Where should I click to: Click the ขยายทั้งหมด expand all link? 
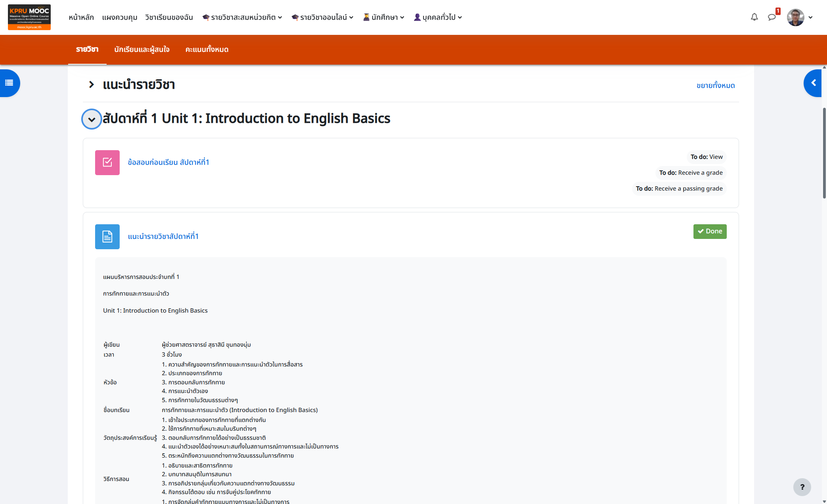click(716, 86)
